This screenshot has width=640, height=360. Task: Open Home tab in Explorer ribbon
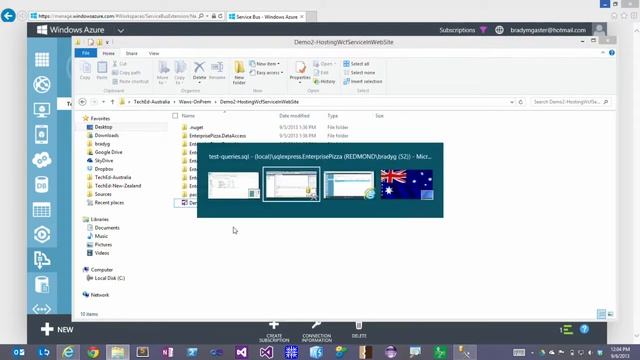109,53
